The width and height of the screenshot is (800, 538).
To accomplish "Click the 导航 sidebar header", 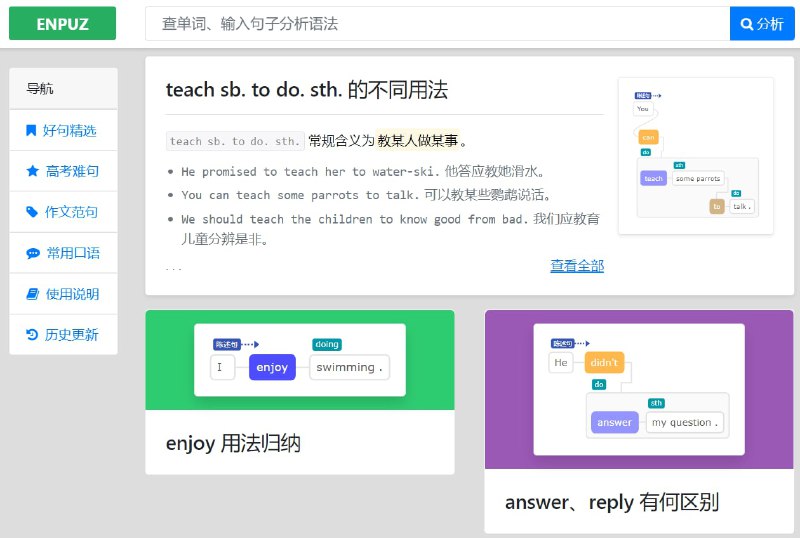I will point(63,89).
